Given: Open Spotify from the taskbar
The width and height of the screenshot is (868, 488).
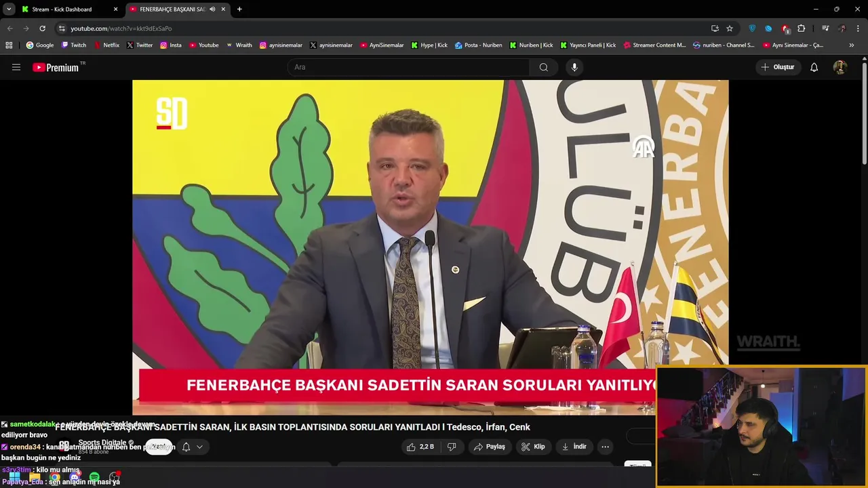Looking at the screenshot, I should 94,478.
